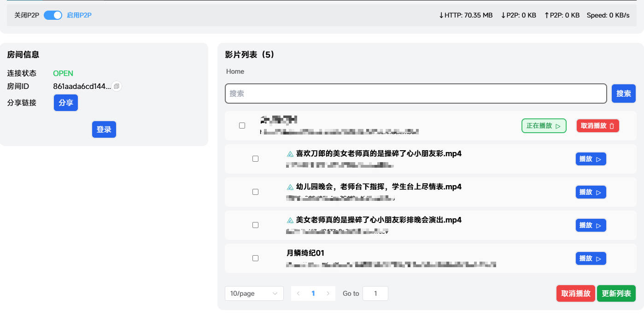Tick the checkbox for 喜欢刀郎的美女老师 video

click(256, 159)
